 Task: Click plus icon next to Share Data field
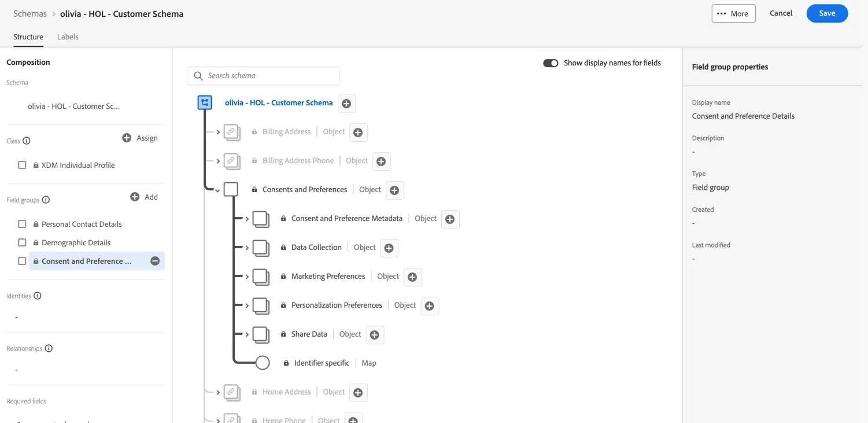375,335
